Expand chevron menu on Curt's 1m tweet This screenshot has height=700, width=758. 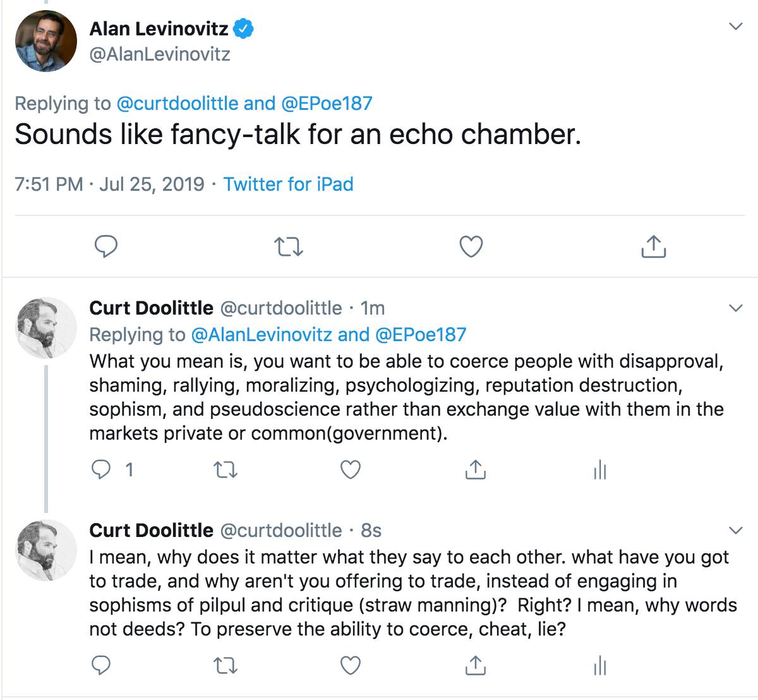(735, 308)
